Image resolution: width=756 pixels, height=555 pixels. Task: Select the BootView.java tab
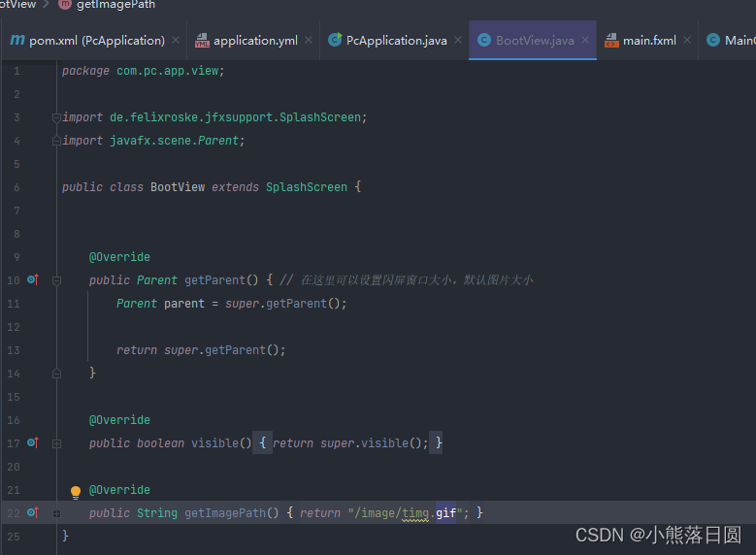pos(533,41)
